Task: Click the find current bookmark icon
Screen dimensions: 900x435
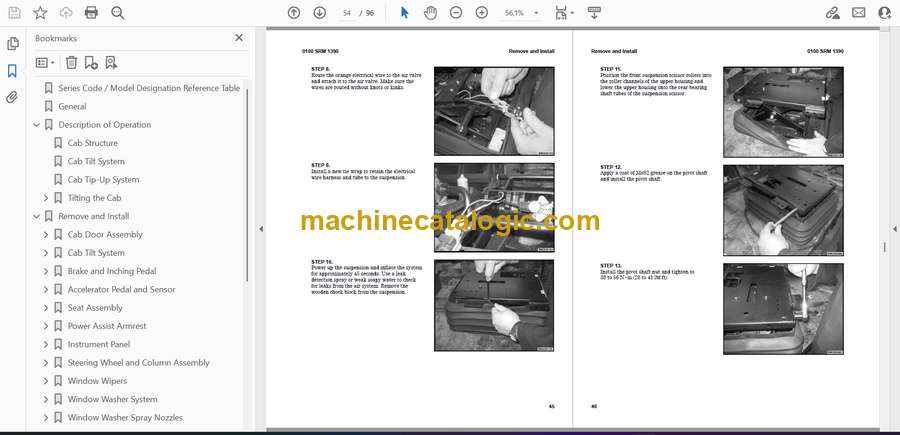Action: [x=111, y=63]
